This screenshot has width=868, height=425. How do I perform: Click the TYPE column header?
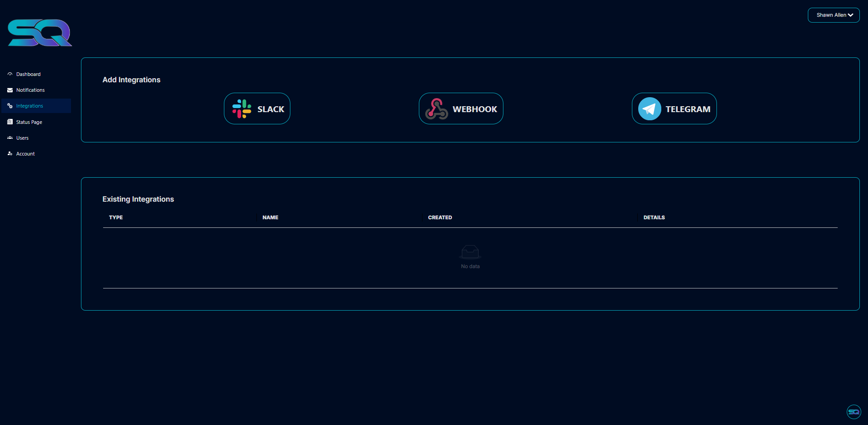point(116,217)
